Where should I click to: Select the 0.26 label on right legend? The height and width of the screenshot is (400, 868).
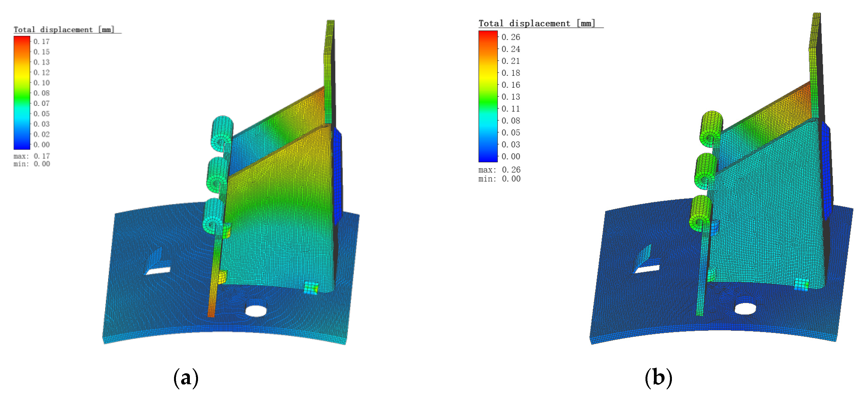(x=510, y=37)
